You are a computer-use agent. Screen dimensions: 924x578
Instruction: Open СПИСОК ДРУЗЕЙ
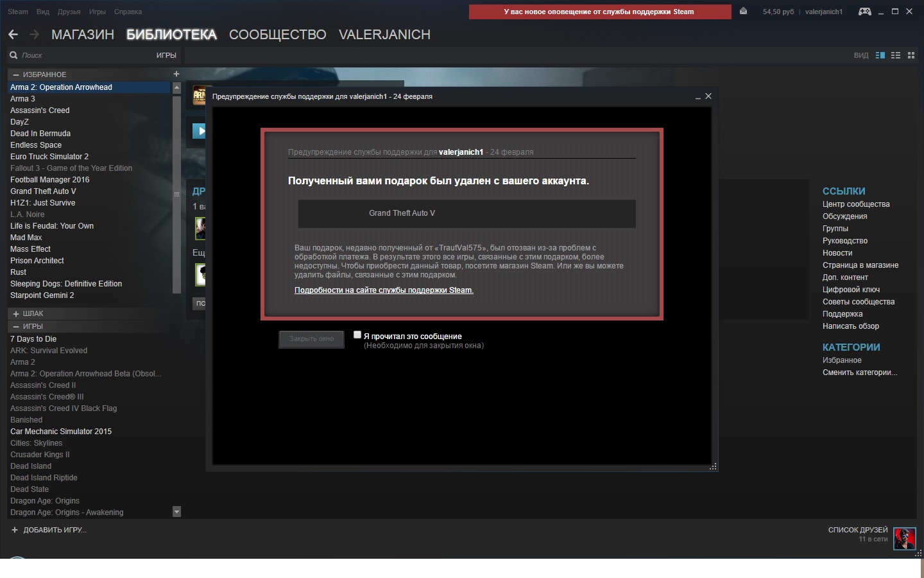pos(858,530)
